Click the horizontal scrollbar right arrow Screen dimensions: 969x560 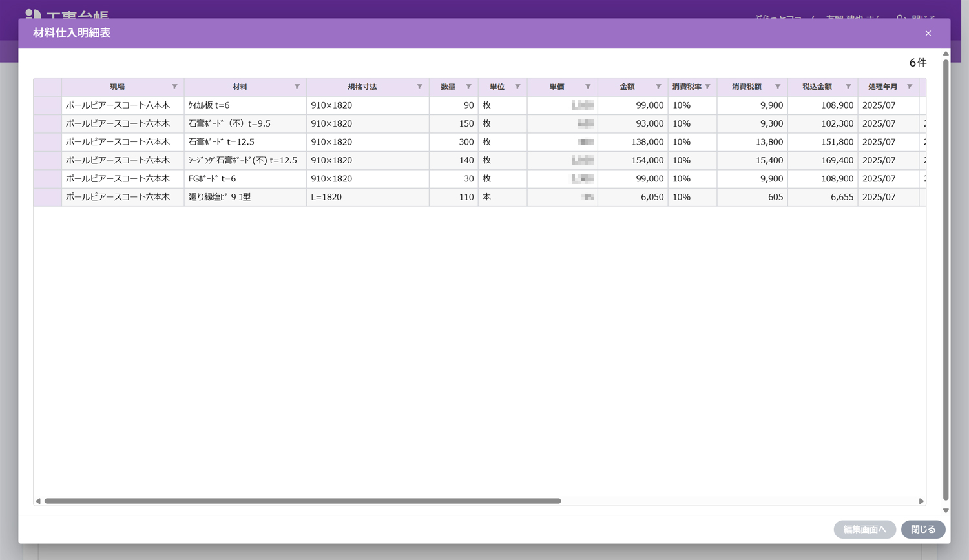click(x=921, y=501)
